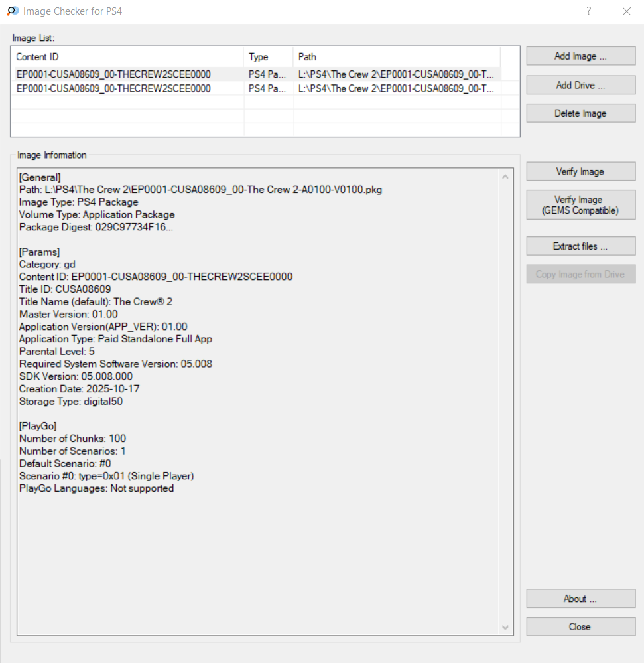Click the Add Image button

(580, 56)
